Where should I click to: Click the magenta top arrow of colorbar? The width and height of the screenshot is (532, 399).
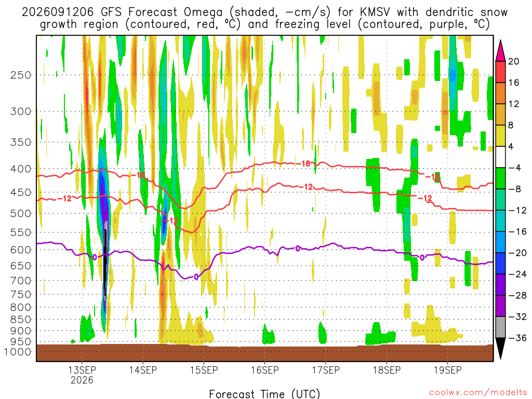500,51
